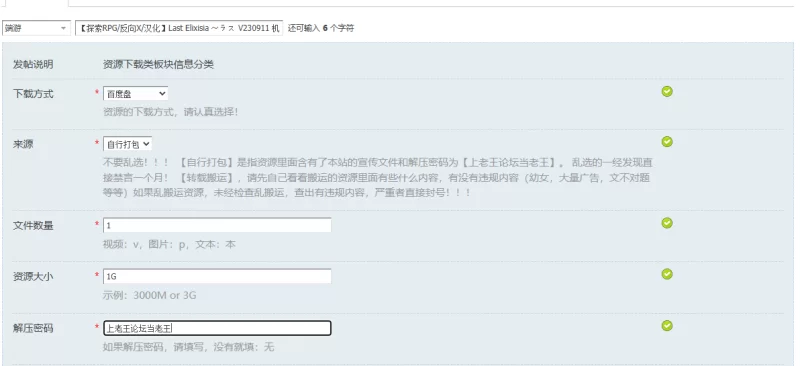800x366 pixels.
Task: Click the 解压密码 input field
Action: [x=217, y=328]
